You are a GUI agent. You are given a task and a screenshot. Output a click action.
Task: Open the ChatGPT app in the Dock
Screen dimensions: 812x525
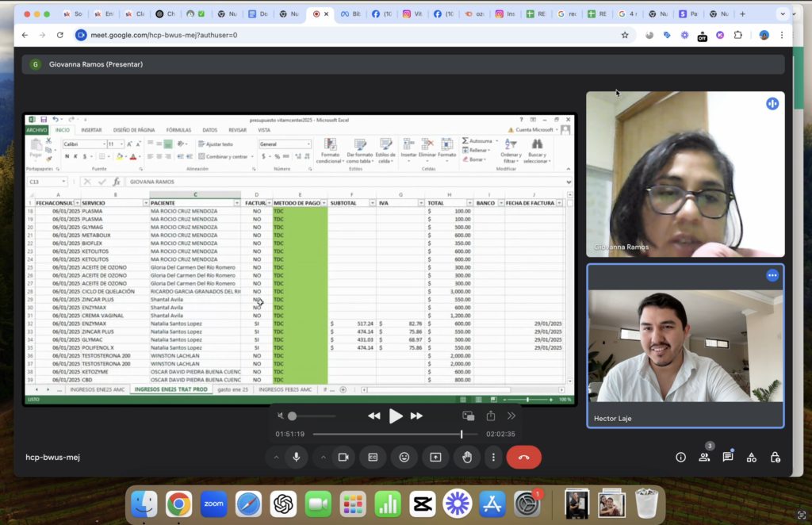(x=283, y=504)
